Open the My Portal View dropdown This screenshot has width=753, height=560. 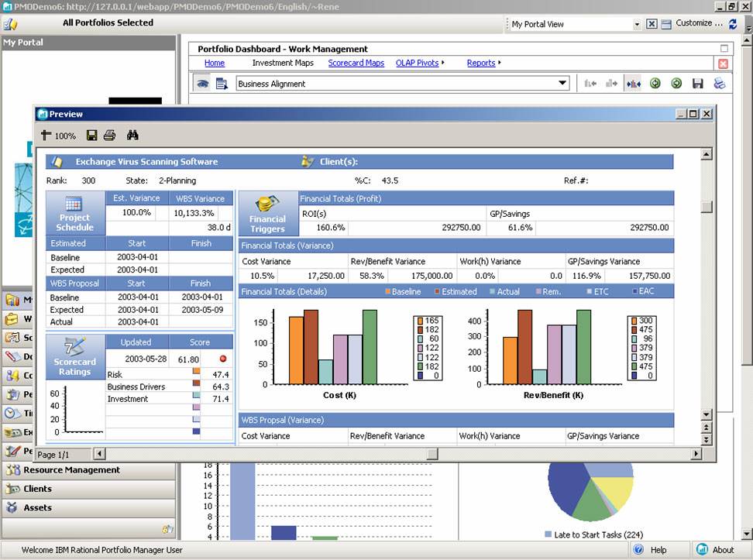tap(637, 24)
